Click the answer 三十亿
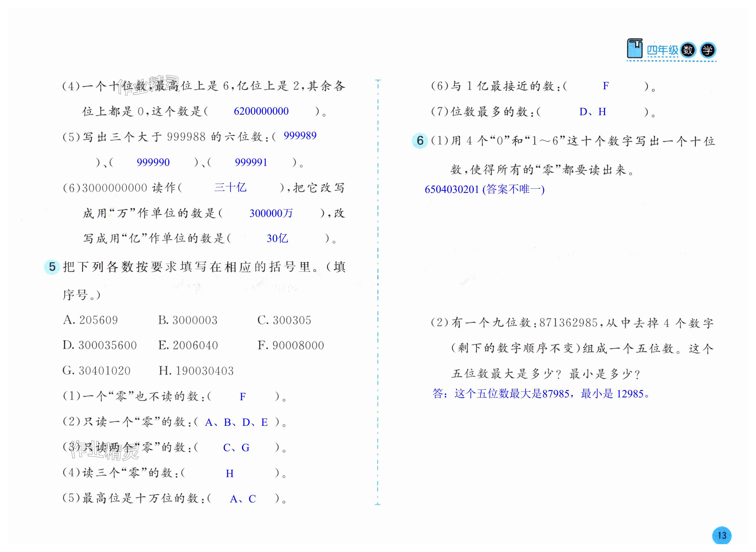Image resolution: width=756 pixels, height=552 pixels. pyautogui.click(x=230, y=188)
